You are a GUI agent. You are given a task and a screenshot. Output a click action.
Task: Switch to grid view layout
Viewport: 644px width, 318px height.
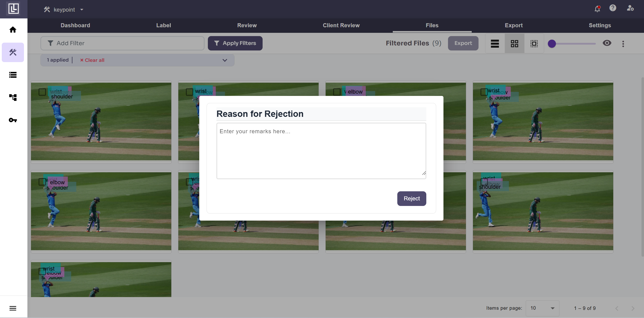pyautogui.click(x=514, y=43)
